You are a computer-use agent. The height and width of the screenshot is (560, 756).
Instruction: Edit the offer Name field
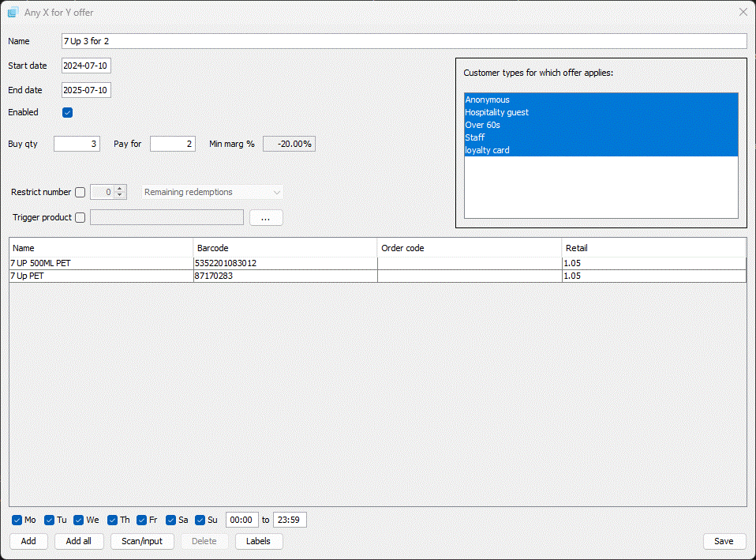pos(404,41)
